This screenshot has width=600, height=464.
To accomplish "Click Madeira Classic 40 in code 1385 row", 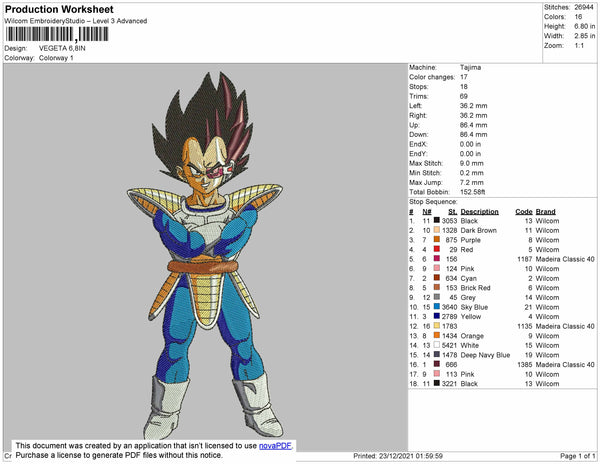I will point(565,365).
